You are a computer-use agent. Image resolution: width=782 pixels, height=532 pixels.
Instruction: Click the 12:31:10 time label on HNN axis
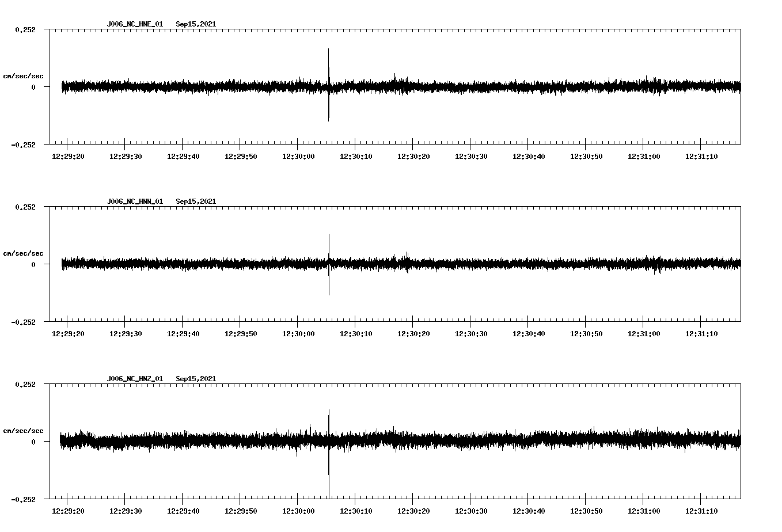tap(701, 334)
